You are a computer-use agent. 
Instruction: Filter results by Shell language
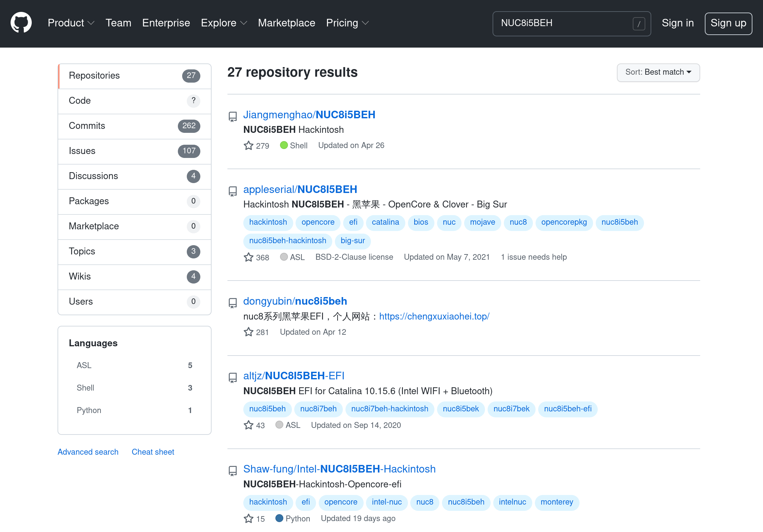point(85,388)
